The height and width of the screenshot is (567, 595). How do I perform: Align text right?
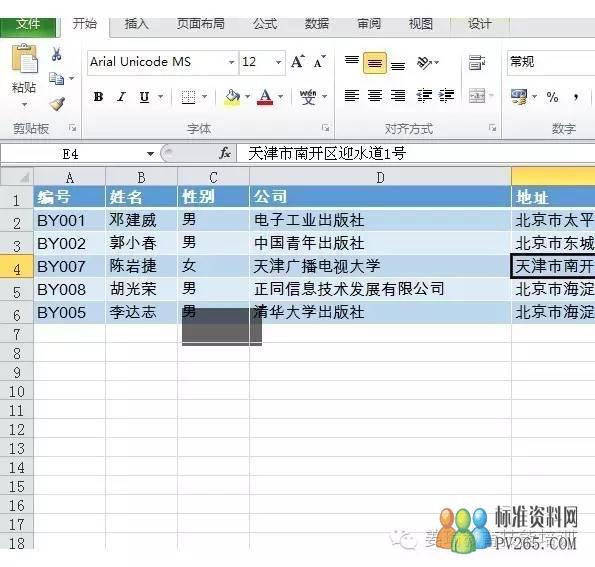[398, 95]
